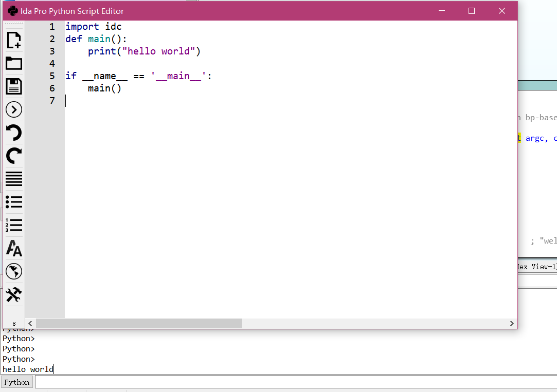Click the scrollbar's left arrow in the editor
This screenshot has height=392, width=557.
pos(30,323)
